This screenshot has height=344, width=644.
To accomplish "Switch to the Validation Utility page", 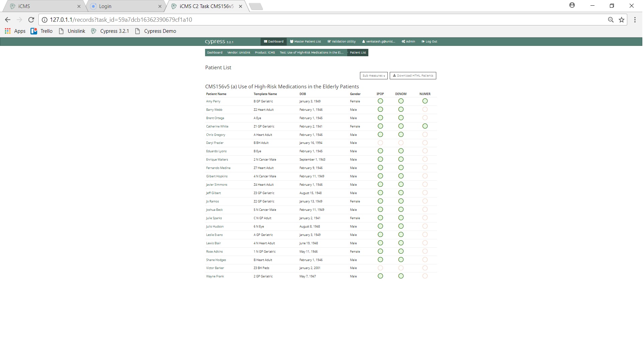I will pyautogui.click(x=343, y=41).
